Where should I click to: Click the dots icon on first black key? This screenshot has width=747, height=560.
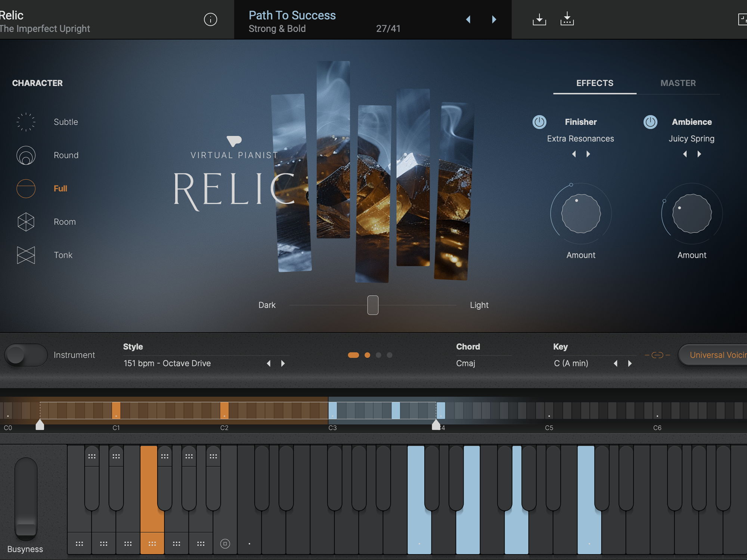[92, 456]
